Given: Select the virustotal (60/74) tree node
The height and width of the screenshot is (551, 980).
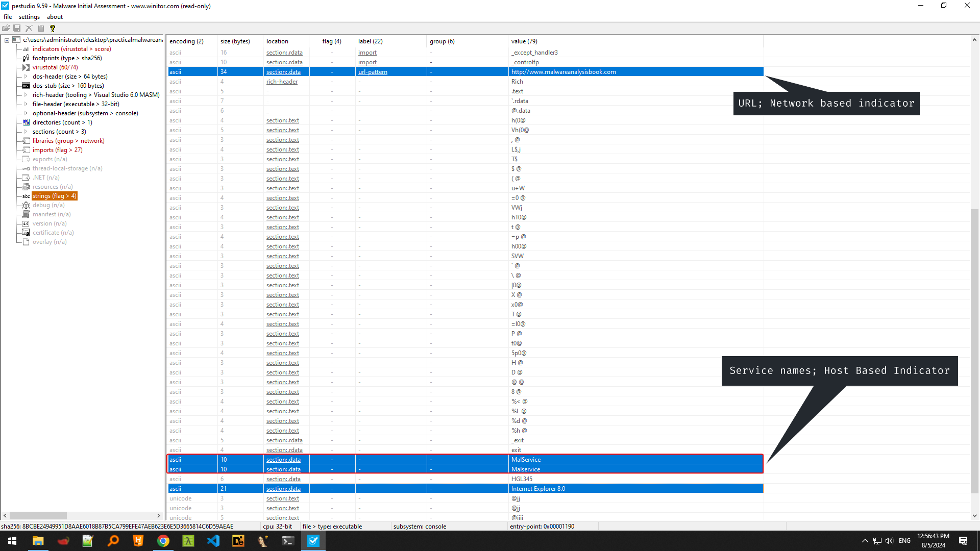Looking at the screenshot, I should pyautogui.click(x=55, y=67).
